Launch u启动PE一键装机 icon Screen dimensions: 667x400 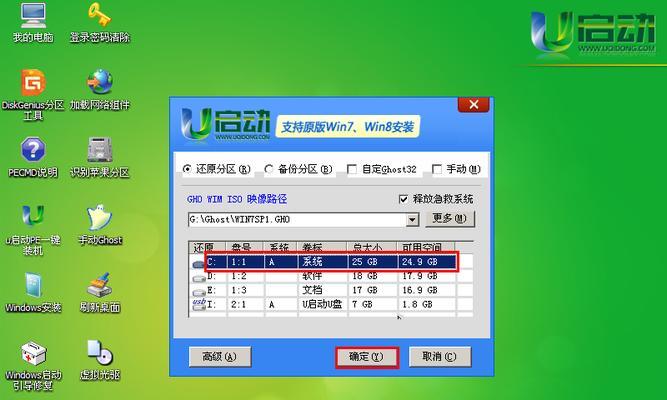tap(33, 230)
